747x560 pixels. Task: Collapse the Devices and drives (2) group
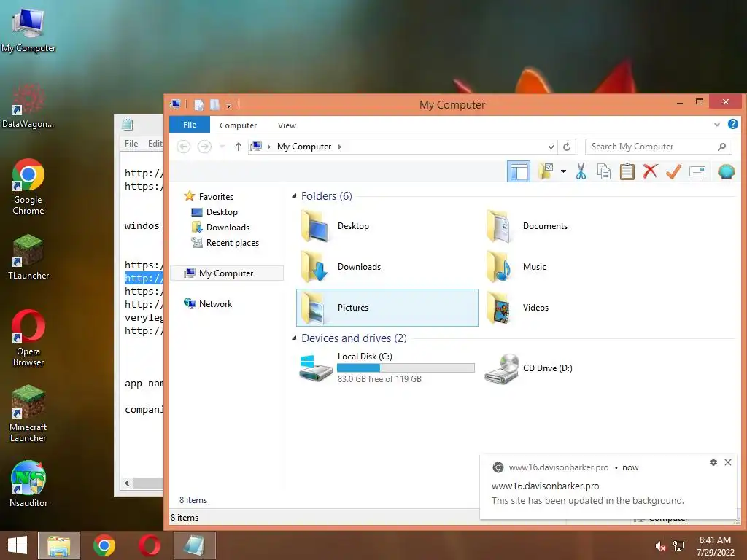pos(295,338)
